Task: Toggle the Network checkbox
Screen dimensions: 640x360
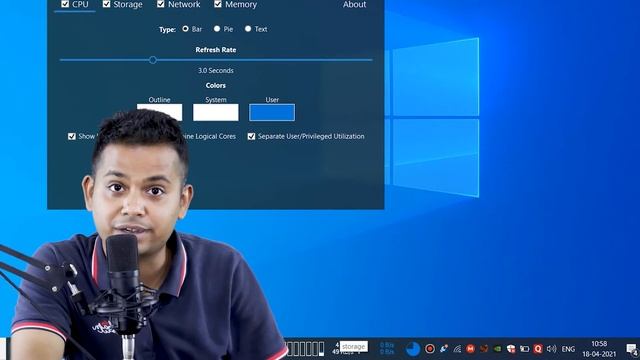Action: click(161, 4)
